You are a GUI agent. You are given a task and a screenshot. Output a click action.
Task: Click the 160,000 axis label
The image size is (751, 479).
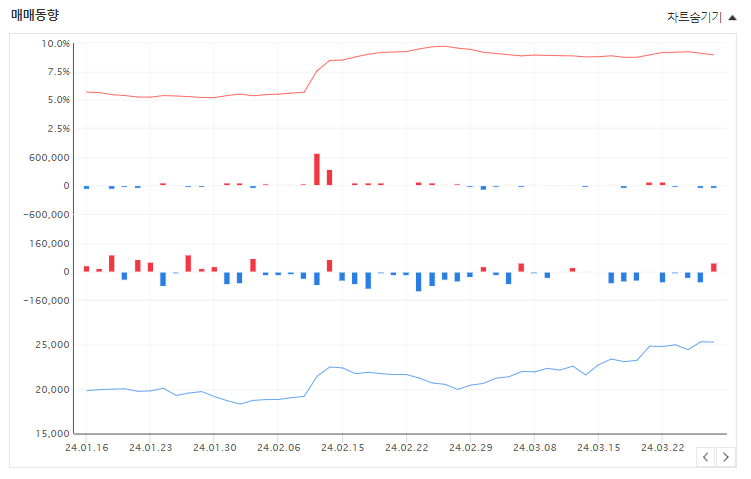[x=49, y=244]
